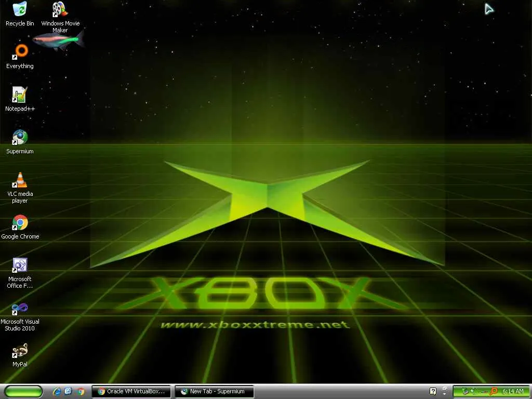Select the Microsoft Visual Studio 2010 shortcut

click(x=20, y=317)
